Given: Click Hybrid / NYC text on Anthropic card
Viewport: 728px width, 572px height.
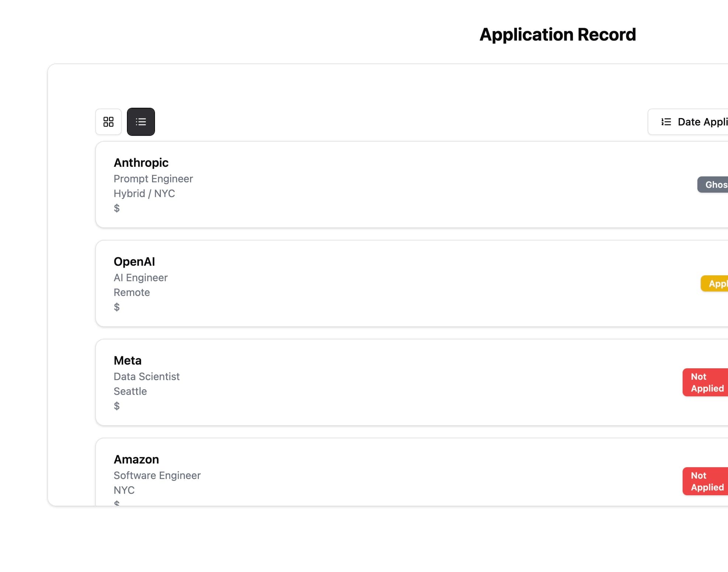Looking at the screenshot, I should point(144,193).
